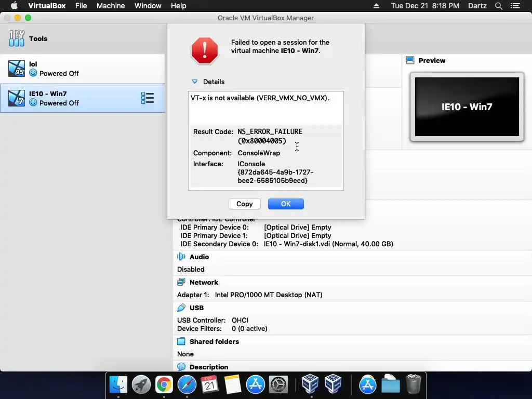Viewport: 532px width, 399px height.
Task: Open the Trash in dock
Action: (414, 384)
